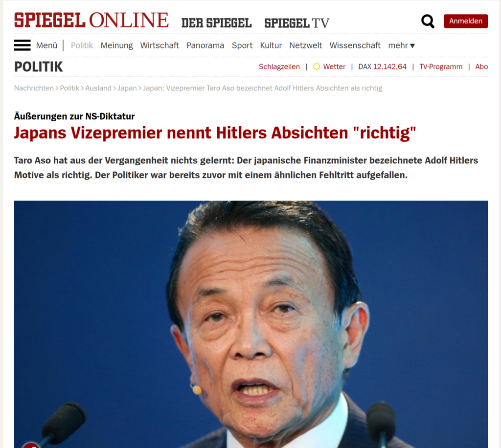Go to the Sport section
This screenshot has width=501, height=448.
[242, 45]
